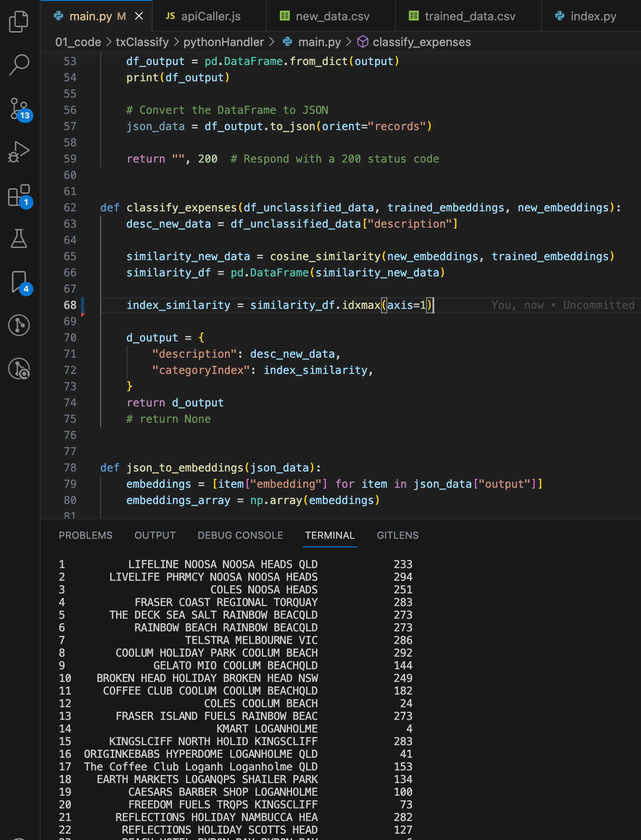Image resolution: width=641 pixels, height=840 pixels.
Task: Switch to the new_data.csv tab
Action: (331, 16)
